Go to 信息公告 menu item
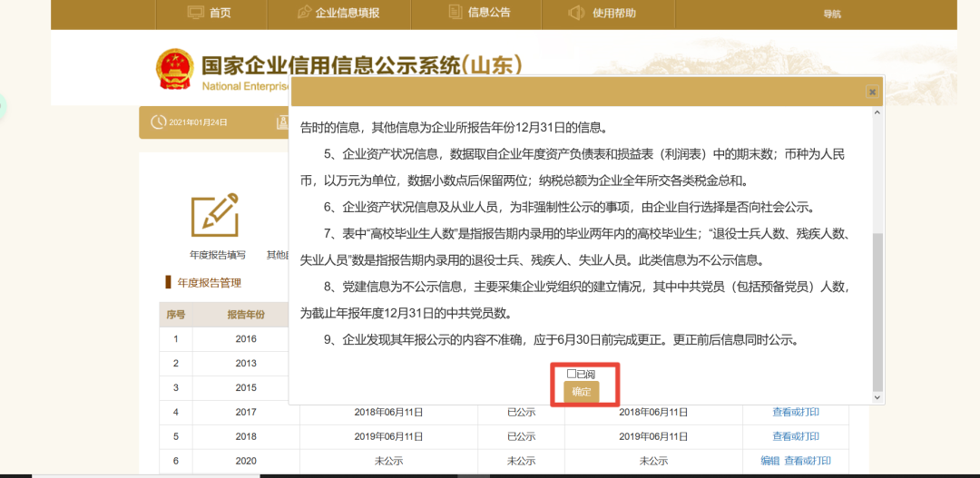The width and height of the screenshot is (980, 478). [489, 13]
